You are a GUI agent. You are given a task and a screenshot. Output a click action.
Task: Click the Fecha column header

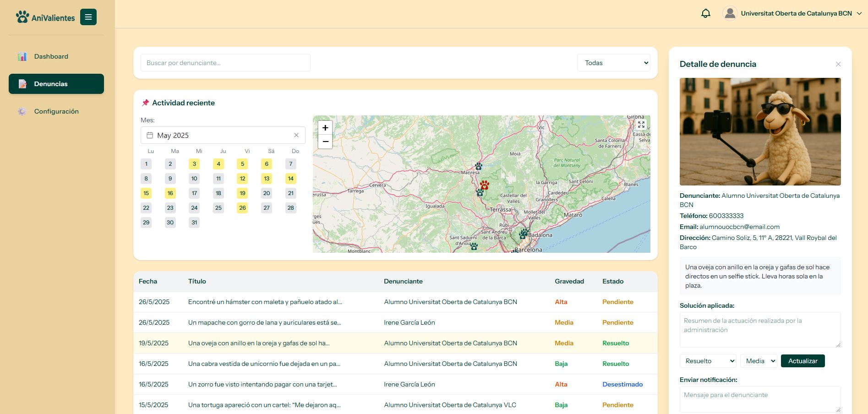(x=148, y=281)
